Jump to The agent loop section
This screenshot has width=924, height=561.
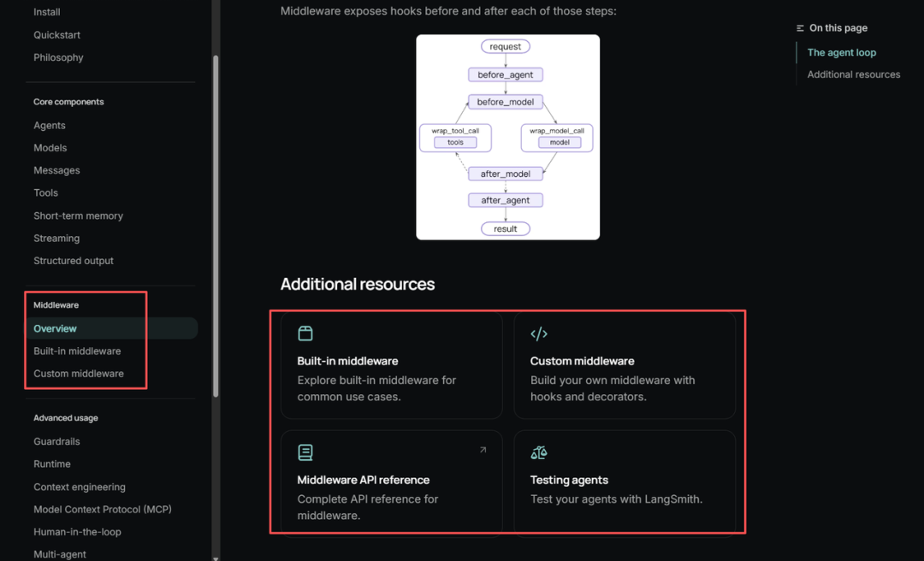pyautogui.click(x=842, y=52)
